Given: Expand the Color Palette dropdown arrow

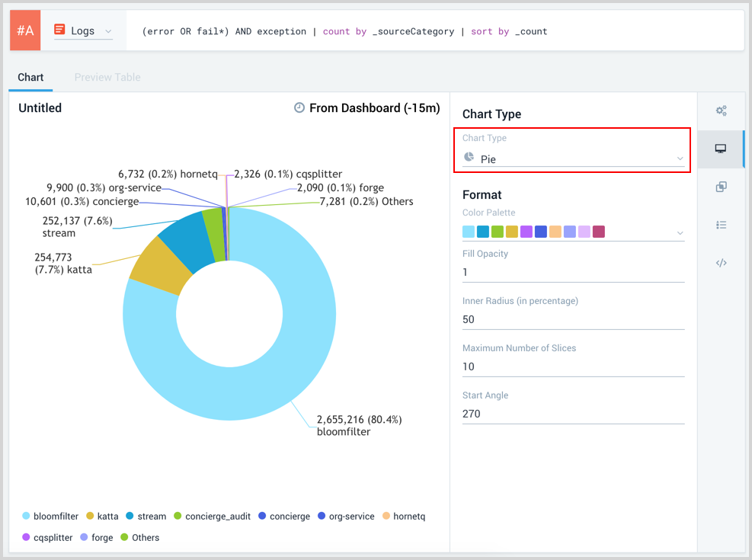Looking at the screenshot, I should pos(680,232).
